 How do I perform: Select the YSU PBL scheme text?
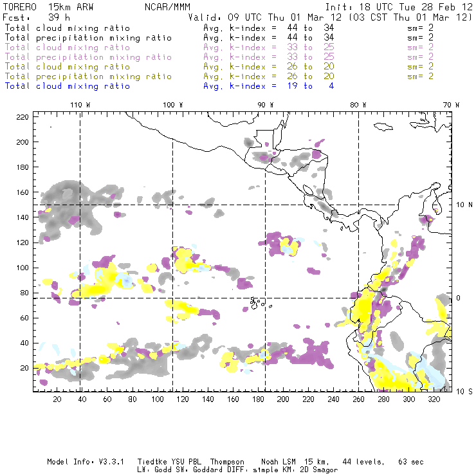(x=187, y=462)
